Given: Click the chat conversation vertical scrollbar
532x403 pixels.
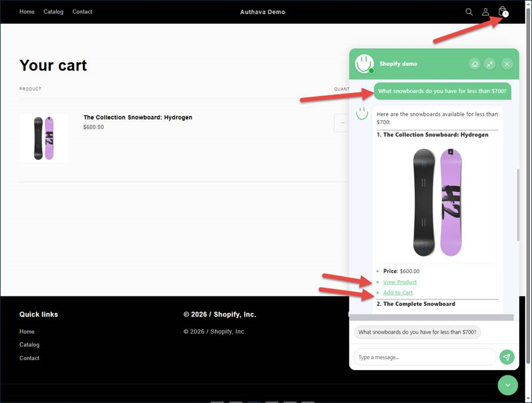Looking at the screenshot, I should pos(518,205).
